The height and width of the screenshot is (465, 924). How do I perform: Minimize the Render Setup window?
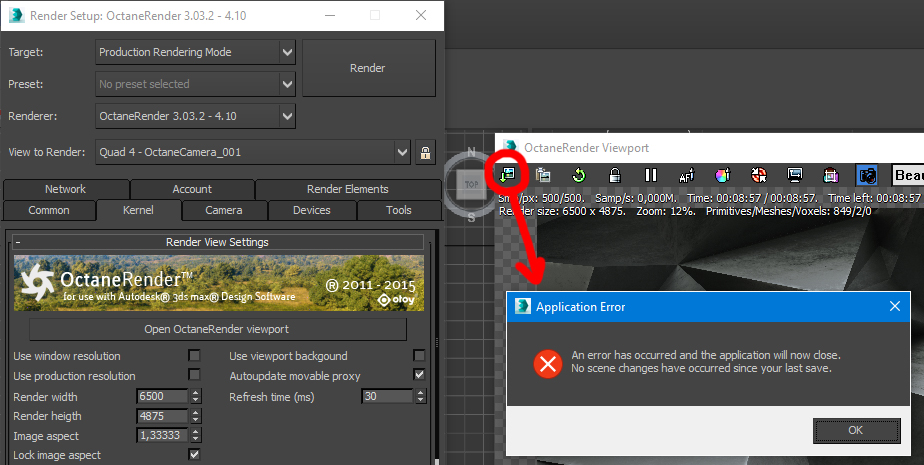point(330,15)
